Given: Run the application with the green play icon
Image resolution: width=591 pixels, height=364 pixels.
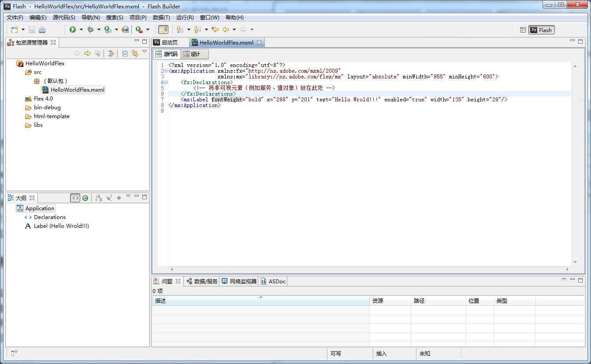Looking at the screenshot, I should pyautogui.click(x=73, y=30).
